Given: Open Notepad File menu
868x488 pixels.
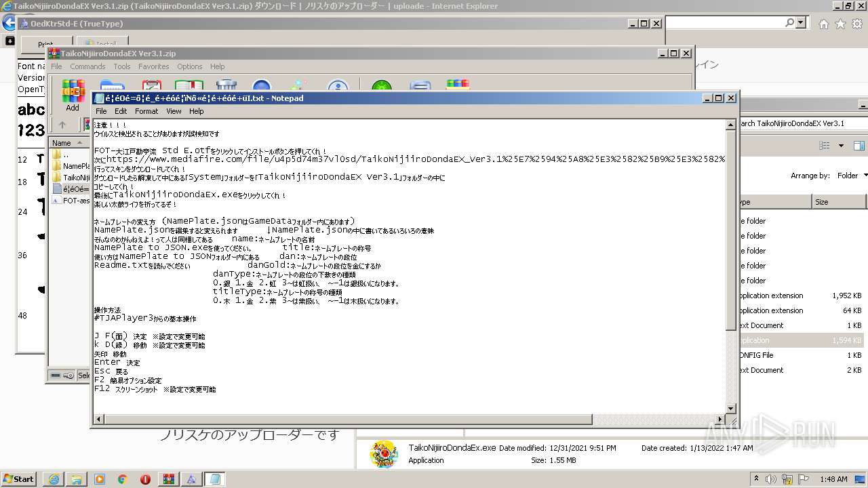Looking at the screenshot, I should pos(101,111).
